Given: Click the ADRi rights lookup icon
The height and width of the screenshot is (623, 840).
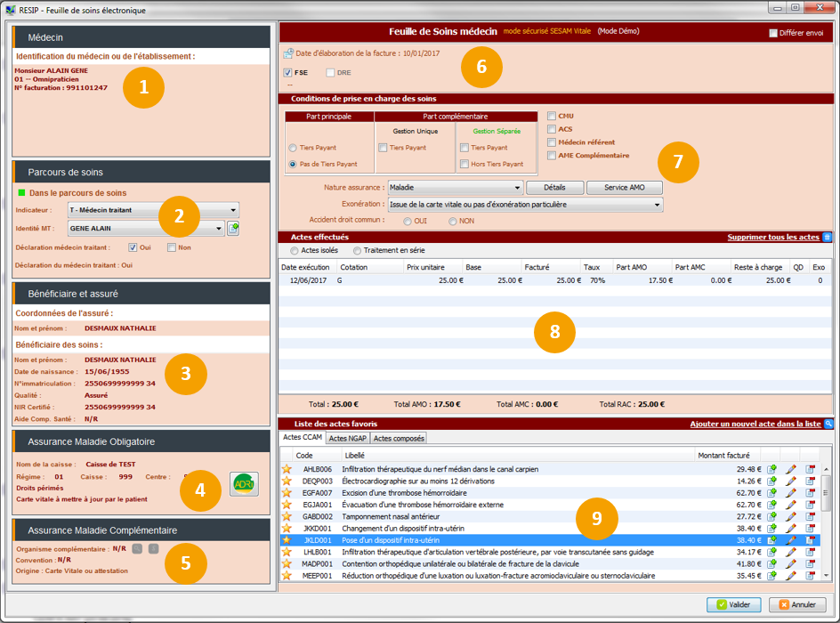Looking at the screenshot, I should click(244, 484).
